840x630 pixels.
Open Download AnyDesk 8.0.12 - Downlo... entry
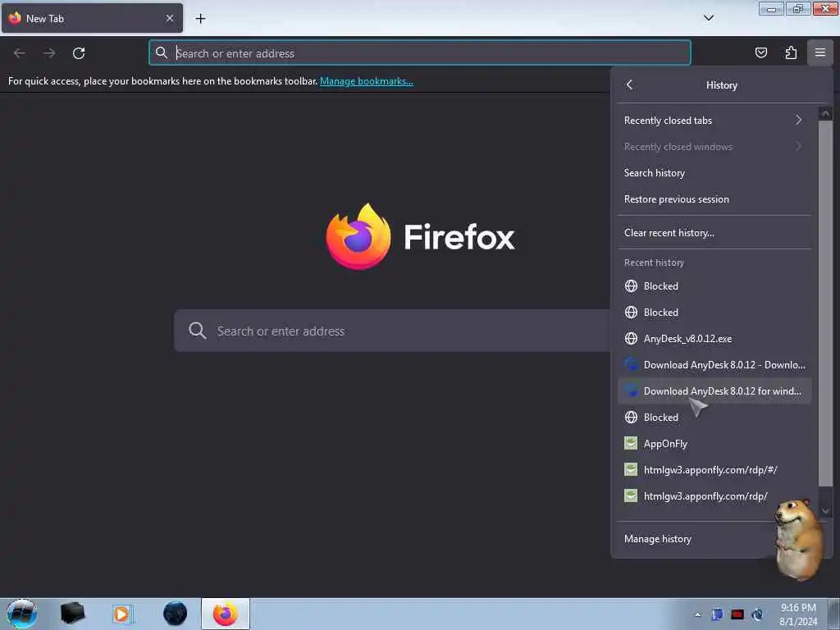click(714, 365)
